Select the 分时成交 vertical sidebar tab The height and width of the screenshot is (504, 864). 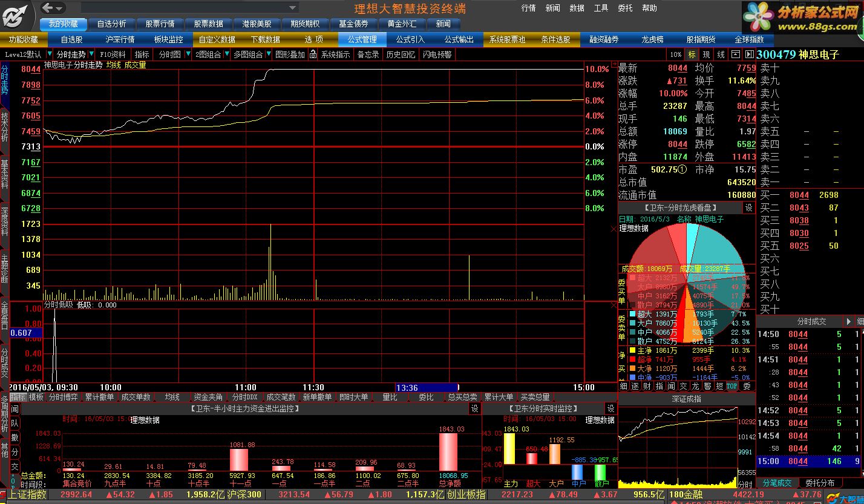pyautogui.click(x=5, y=363)
